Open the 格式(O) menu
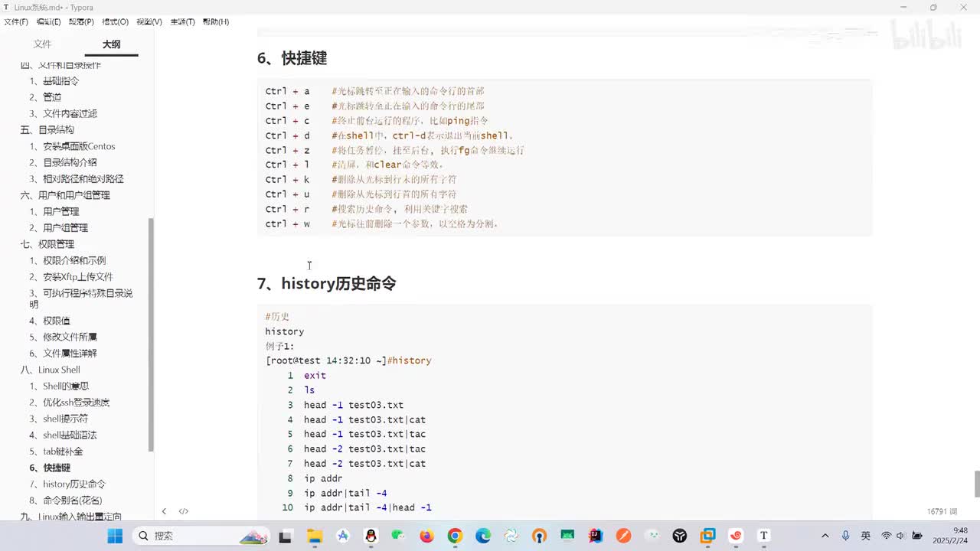The height and width of the screenshot is (551, 980). click(x=115, y=21)
